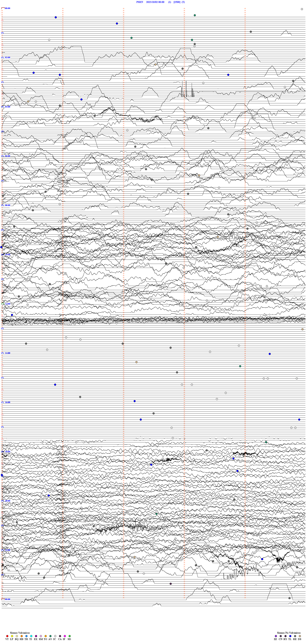Click the 22:00 time label

click(8, 550)
